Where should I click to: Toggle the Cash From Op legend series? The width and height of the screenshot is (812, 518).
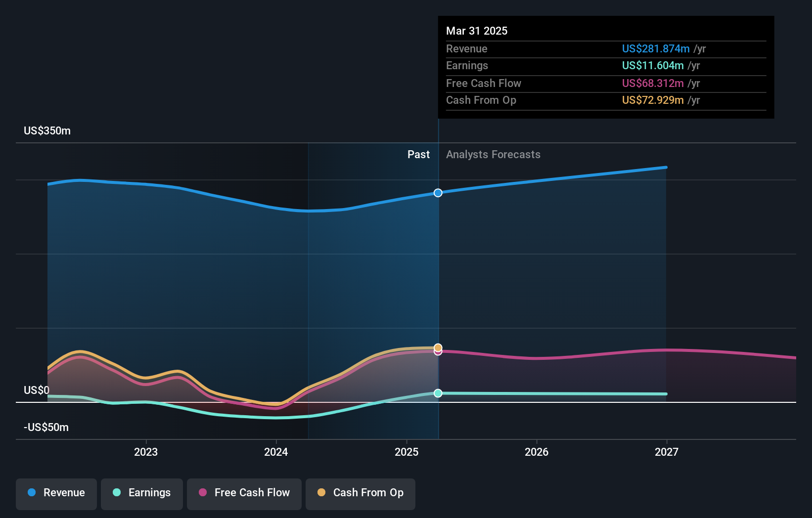(361, 494)
